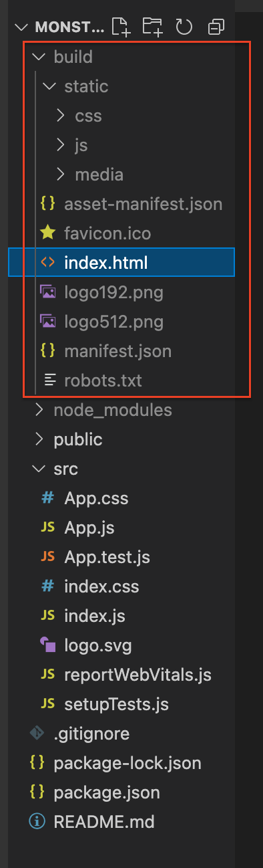Click the orange JS icon of App.test.js

(48, 557)
